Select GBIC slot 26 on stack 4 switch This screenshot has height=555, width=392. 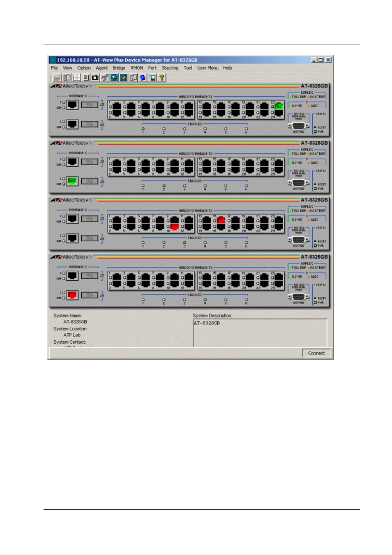tap(90, 295)
